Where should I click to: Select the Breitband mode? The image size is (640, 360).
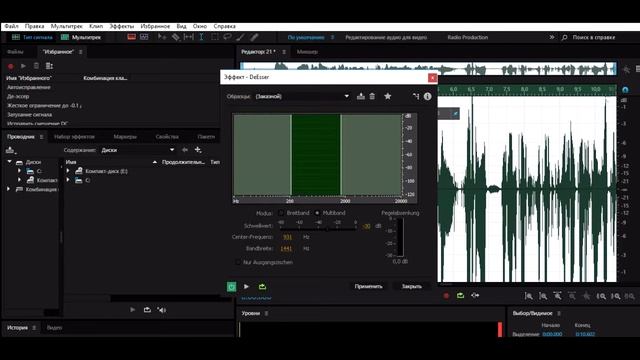pos(281,213)
